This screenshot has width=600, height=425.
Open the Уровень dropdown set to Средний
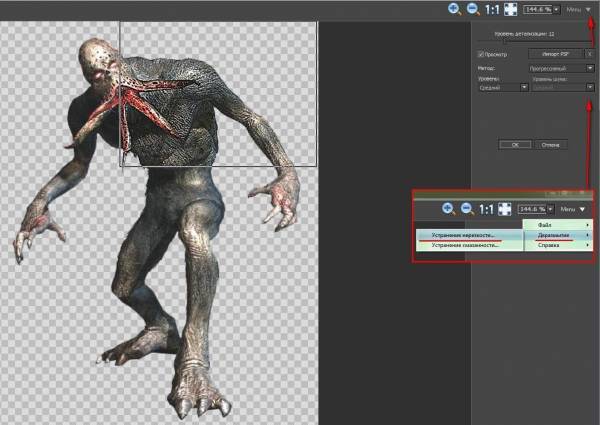[x=503, y=87]
